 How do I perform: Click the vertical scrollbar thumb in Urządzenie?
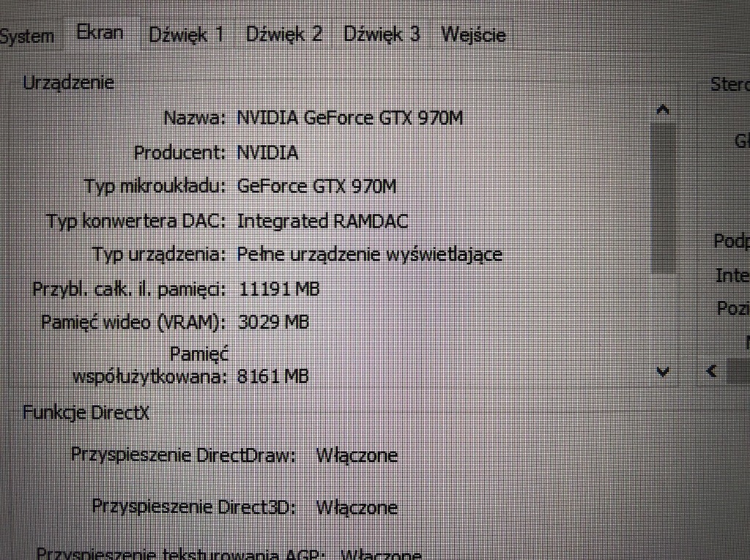click(662, 198)
